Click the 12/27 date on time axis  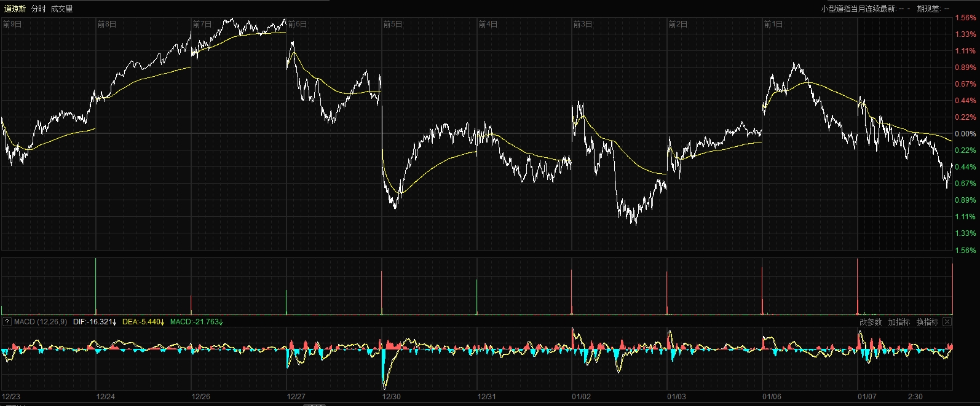coord(296,397)
